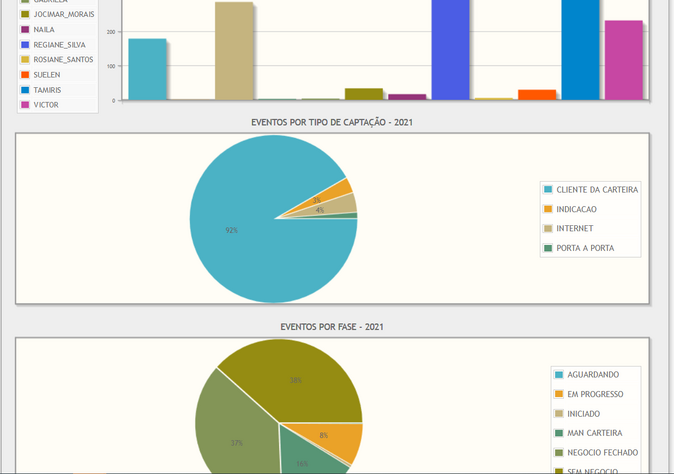674x474 pixels.
Task: Click the teal first bar in bar chart
Action: point(147,69)
